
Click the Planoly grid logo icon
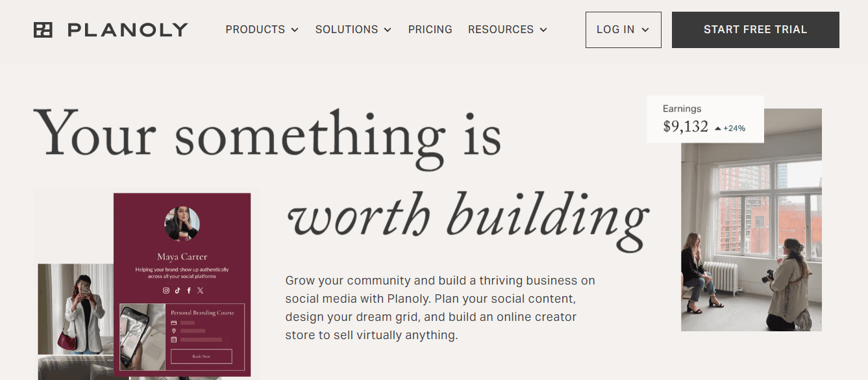click(43, 30)
